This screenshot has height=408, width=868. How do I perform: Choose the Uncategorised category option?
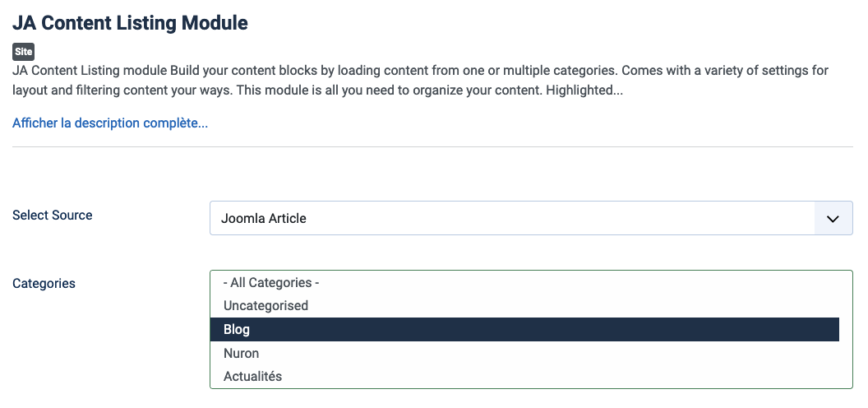pyautogui.click(x=265, y=305)
